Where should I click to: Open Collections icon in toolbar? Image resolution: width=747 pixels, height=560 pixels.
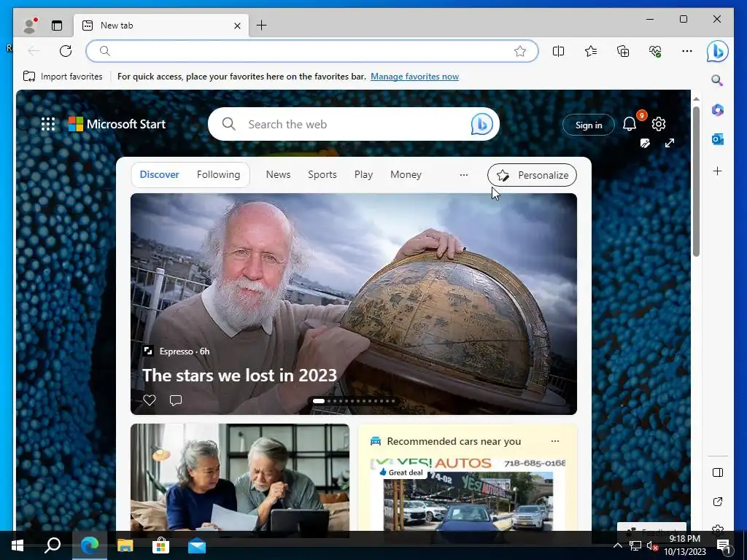pyautogui.click(x=623, y=51)
